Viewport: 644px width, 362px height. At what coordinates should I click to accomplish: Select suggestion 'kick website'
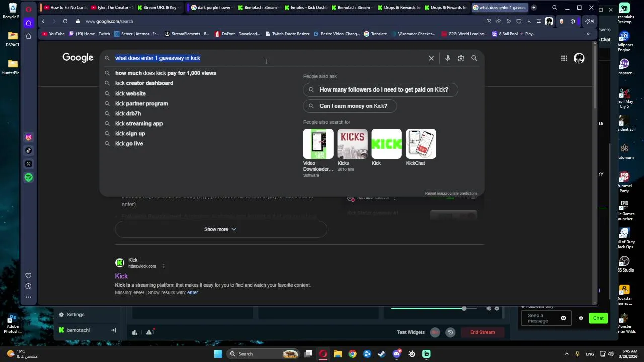coord(130,94)
